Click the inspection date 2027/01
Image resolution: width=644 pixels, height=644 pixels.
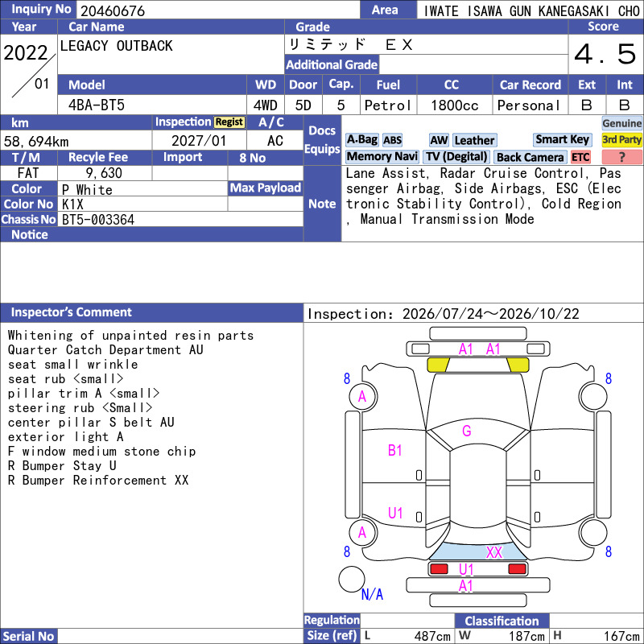[x=199, y=141]
